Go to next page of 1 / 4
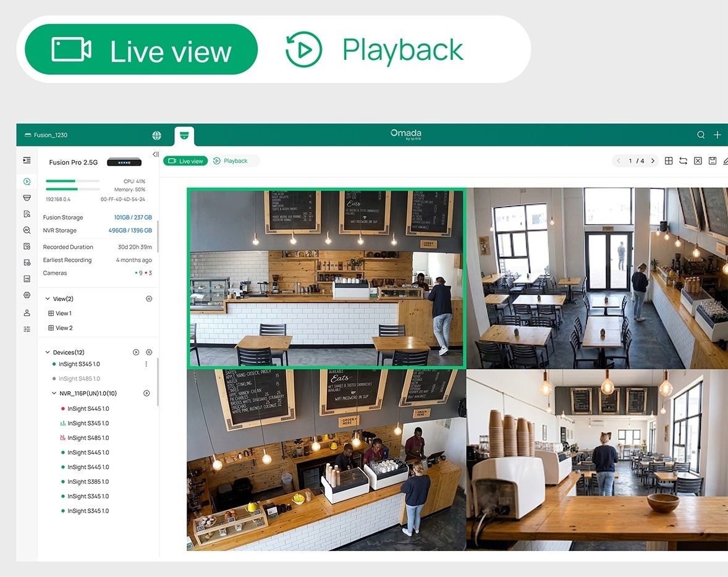Image resolution: width=728 pixels, height=577 pixels. (x=653, y=161)
